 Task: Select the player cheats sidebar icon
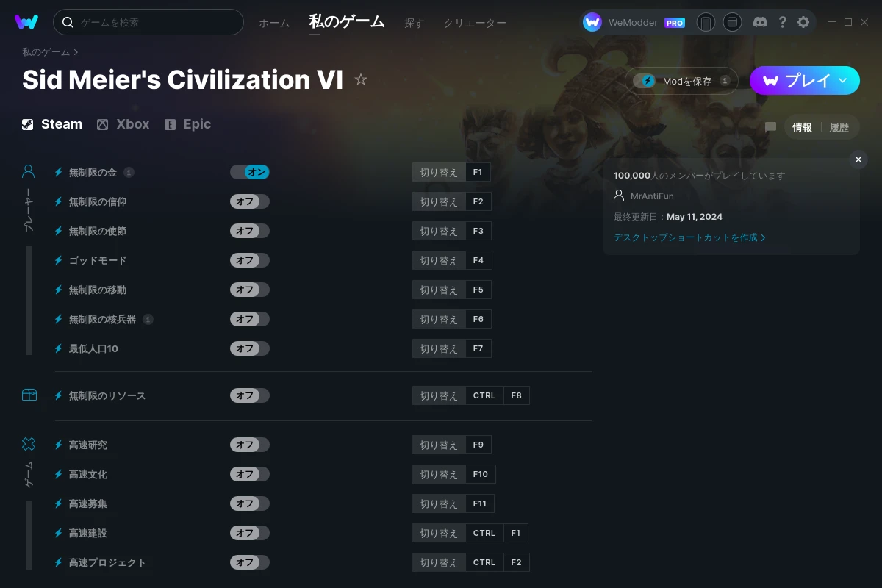coord(28,170)
